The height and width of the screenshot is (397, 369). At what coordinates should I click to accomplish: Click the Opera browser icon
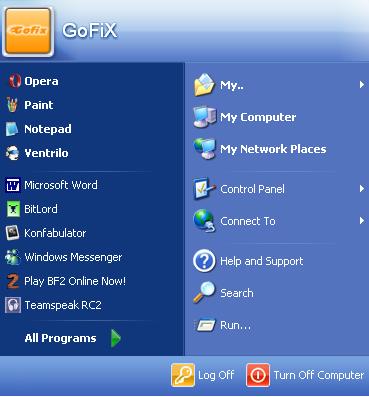point(14,81)
